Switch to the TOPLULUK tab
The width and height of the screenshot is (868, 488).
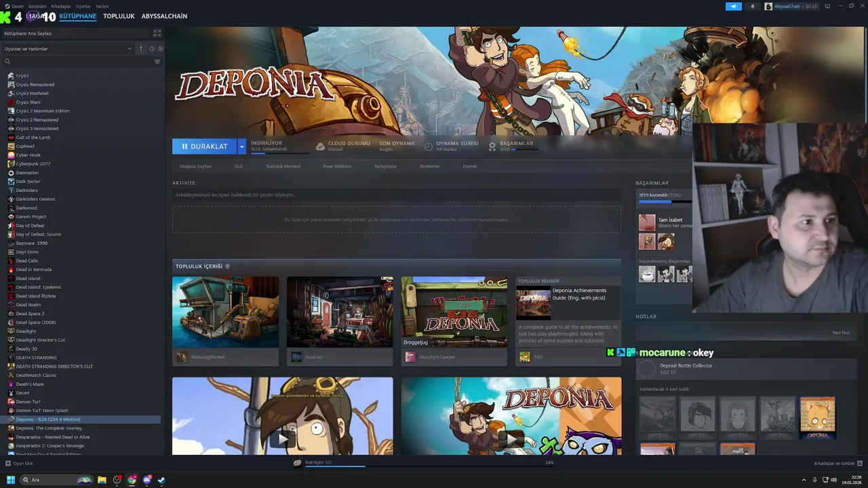point(119,16)
